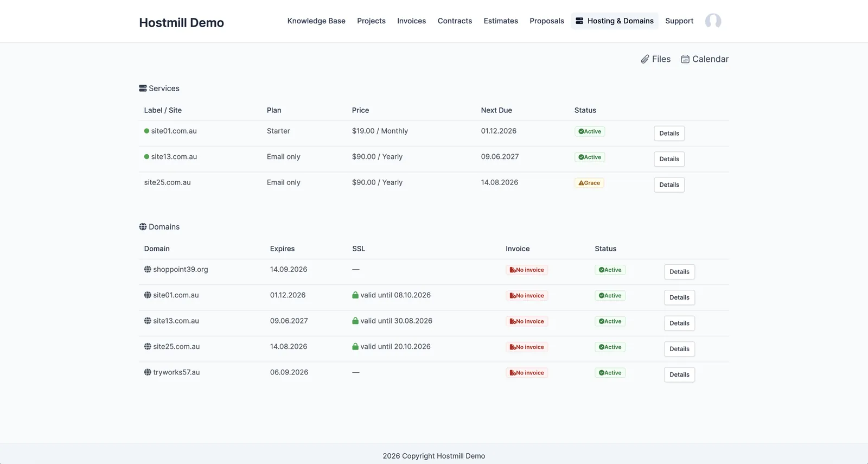Click the Hostmill Demo logo title
This screenshot has height=464, width=868.
(181, 23)
